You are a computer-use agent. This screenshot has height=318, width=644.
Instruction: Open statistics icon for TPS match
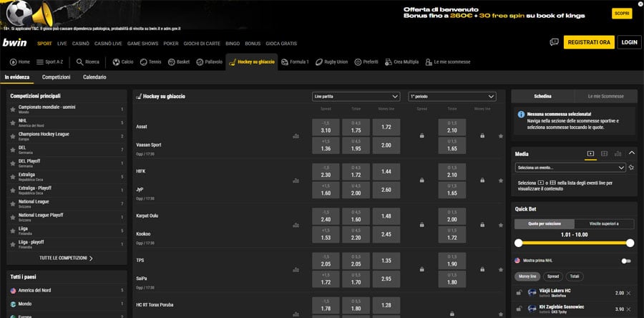pos(296,270)
